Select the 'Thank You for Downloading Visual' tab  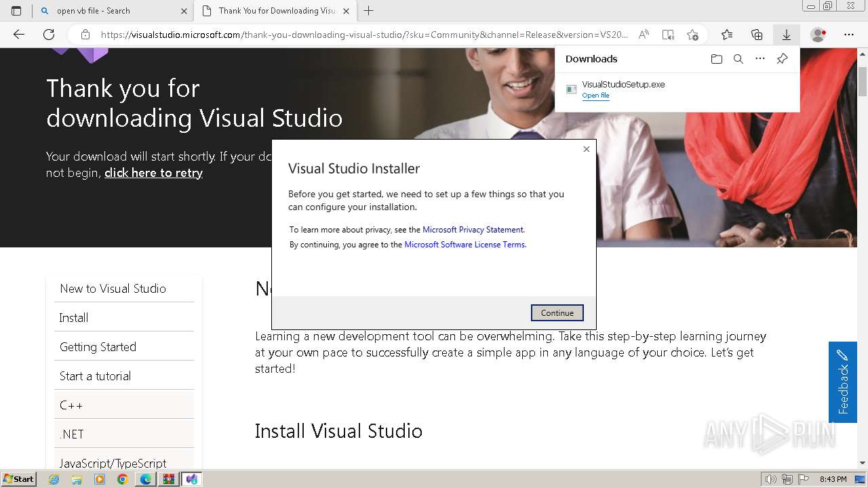pos(277,11)
